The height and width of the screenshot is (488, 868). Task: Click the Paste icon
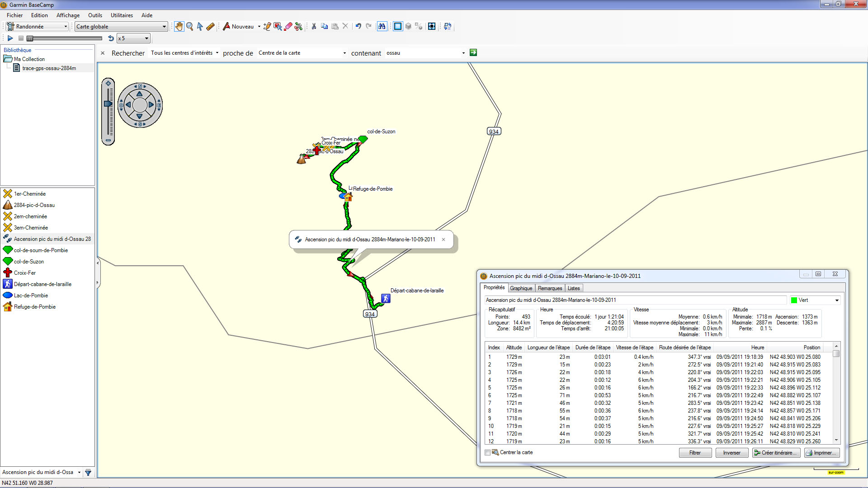[x=335, y=26]
